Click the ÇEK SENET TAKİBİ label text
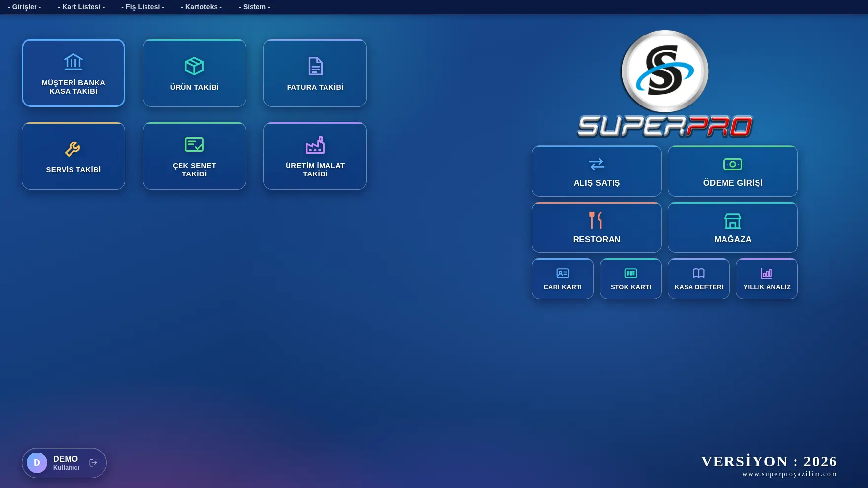Screen dimensions: 868x488 tap(194, 170)
